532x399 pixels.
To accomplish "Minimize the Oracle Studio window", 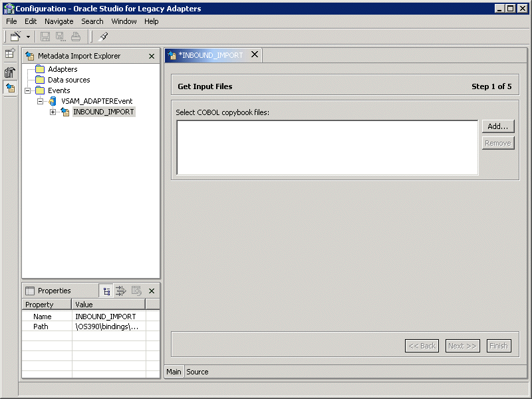I will tap(499, 9).
